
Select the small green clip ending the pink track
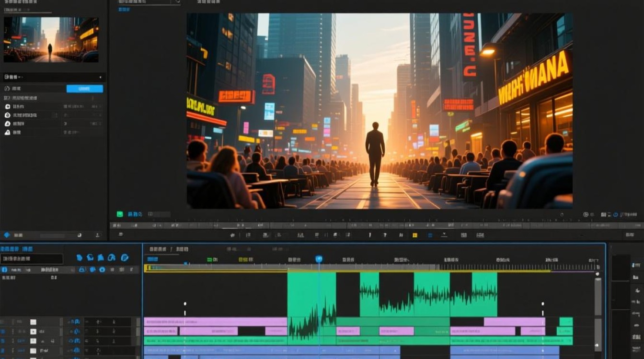(566, 322)
